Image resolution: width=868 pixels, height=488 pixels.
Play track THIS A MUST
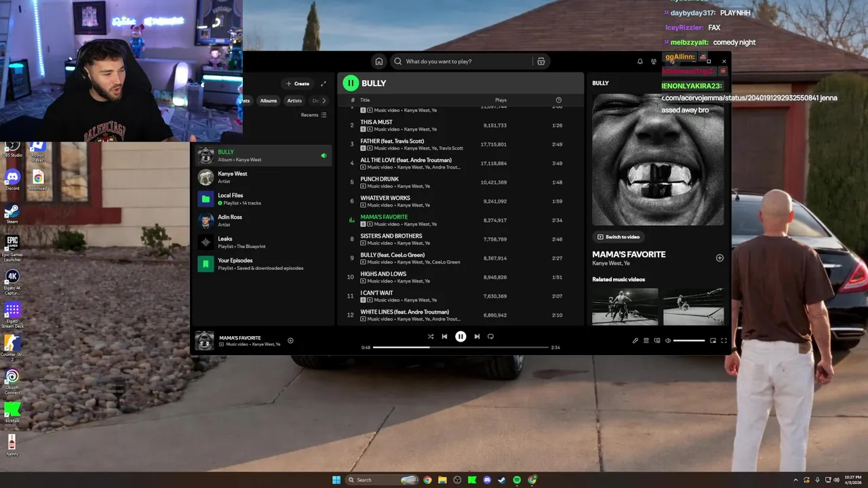(x=460, y=125)
